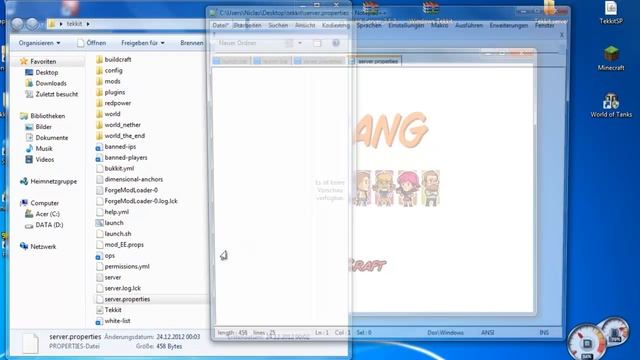Click the Öffnen button in Explorer
Viewport: 640px width, 360px height.
tap(92, 43)
